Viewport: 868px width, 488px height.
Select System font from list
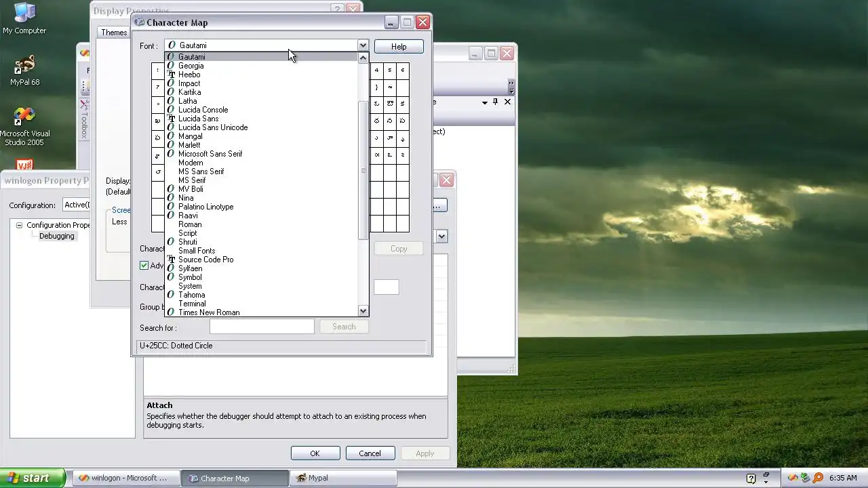[x=261, y=286]
